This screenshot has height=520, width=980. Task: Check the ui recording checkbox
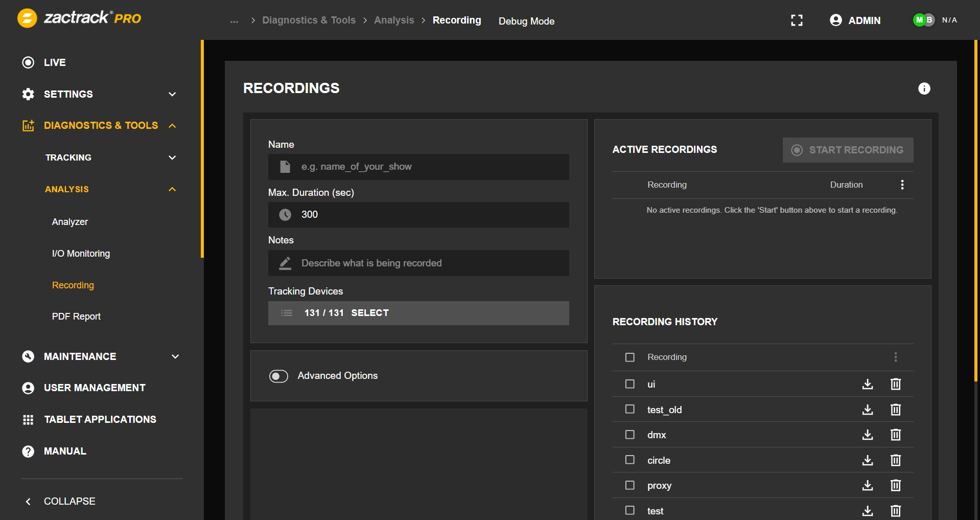(630, 384)
